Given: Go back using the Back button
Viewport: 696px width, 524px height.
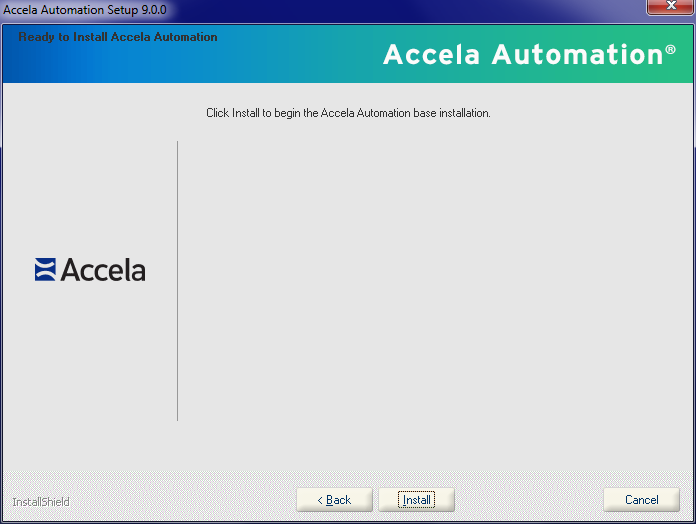Looking at the screenshot, I should click(334, 500).
